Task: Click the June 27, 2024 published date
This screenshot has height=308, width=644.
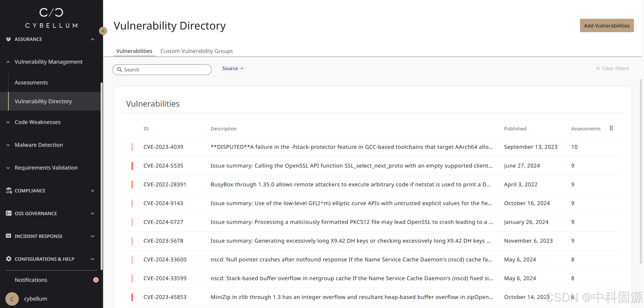Action: tap(522, 166)
